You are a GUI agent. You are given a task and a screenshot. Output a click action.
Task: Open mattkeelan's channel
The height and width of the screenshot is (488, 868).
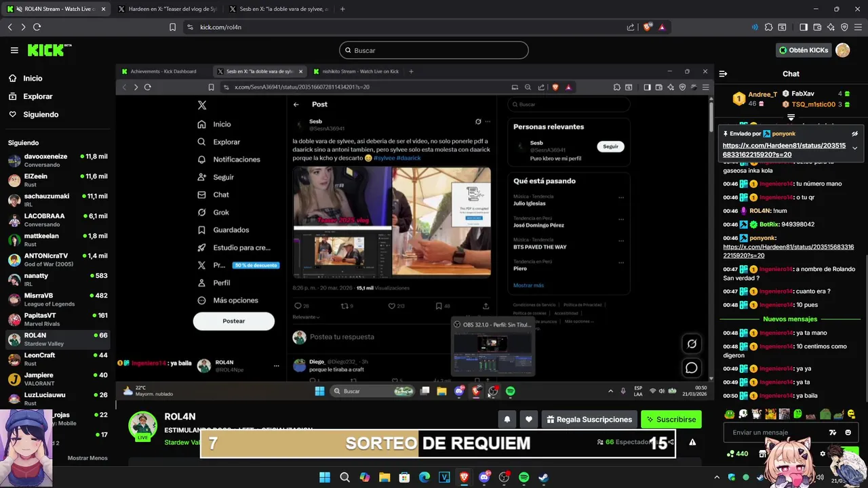[58, 239]
